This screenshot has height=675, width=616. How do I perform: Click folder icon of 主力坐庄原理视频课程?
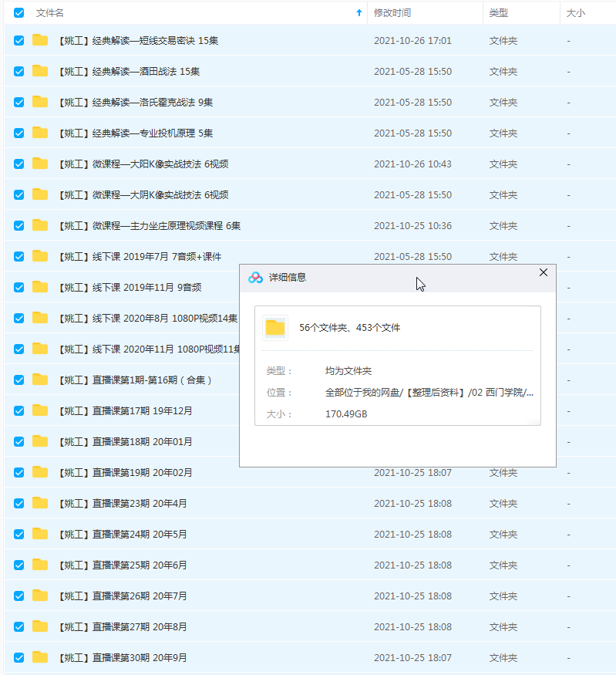pos(40,225)
